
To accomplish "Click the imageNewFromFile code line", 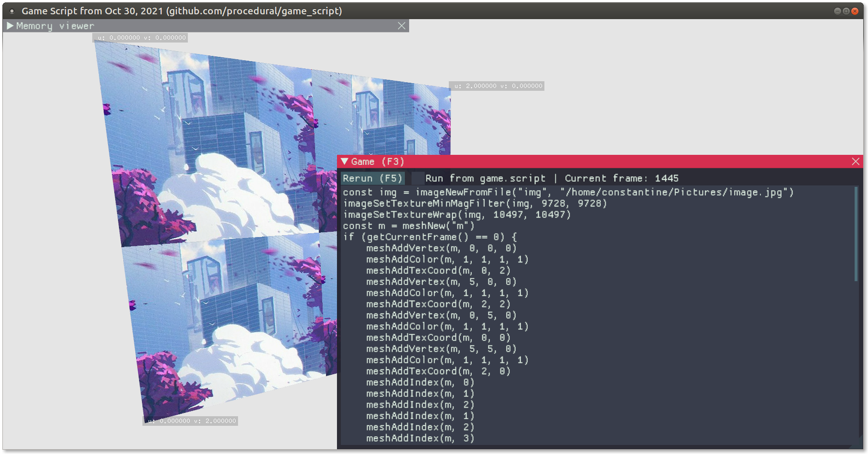I will 568,192.
